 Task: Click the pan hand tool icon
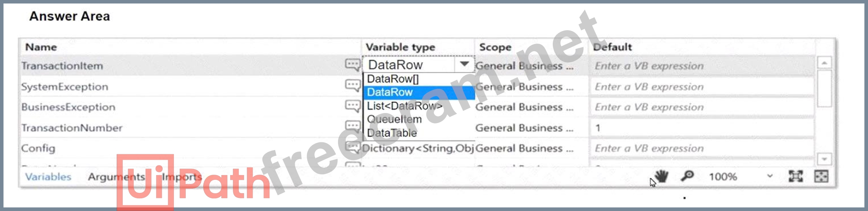pyautogui.click(x=662, y=177)
